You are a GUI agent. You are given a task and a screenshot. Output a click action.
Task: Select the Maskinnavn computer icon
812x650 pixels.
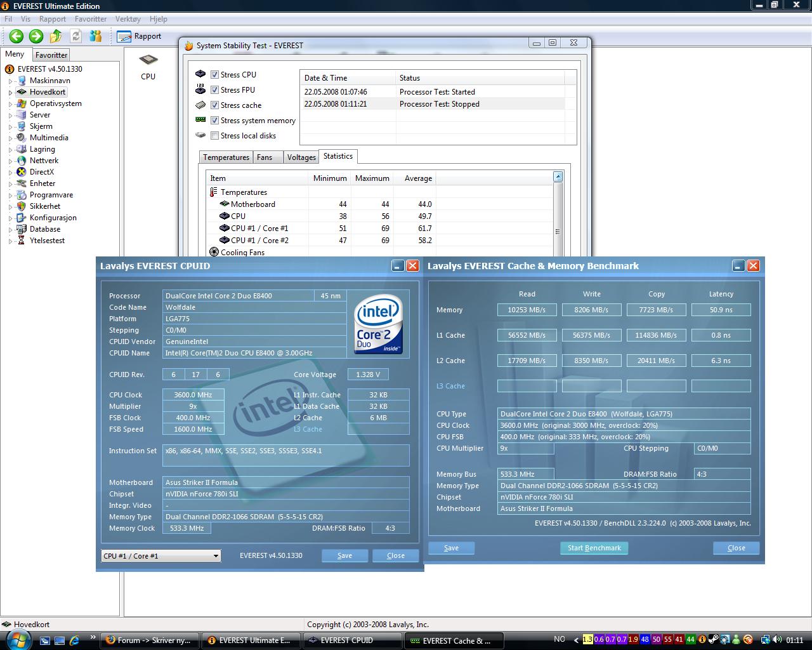22,81
